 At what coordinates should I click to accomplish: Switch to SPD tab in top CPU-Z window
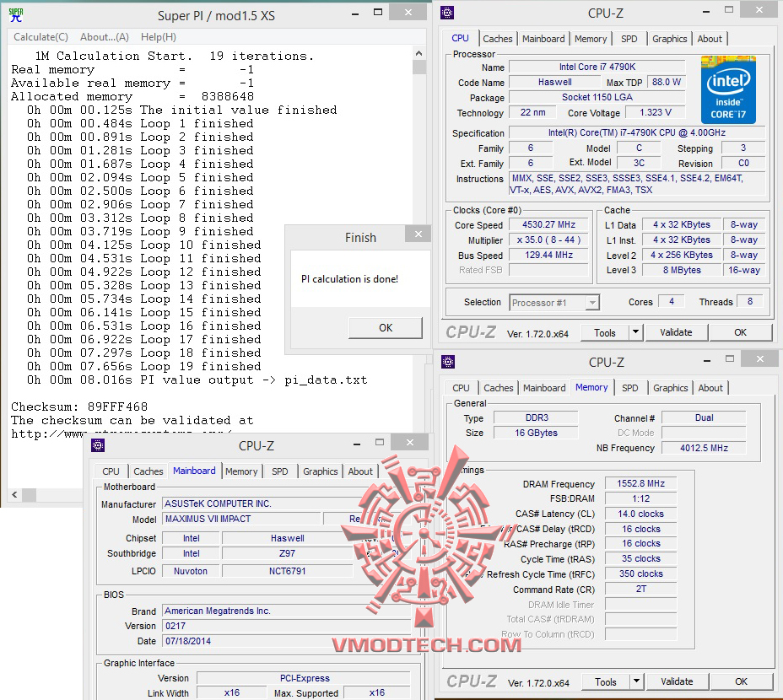pos(629,39)
